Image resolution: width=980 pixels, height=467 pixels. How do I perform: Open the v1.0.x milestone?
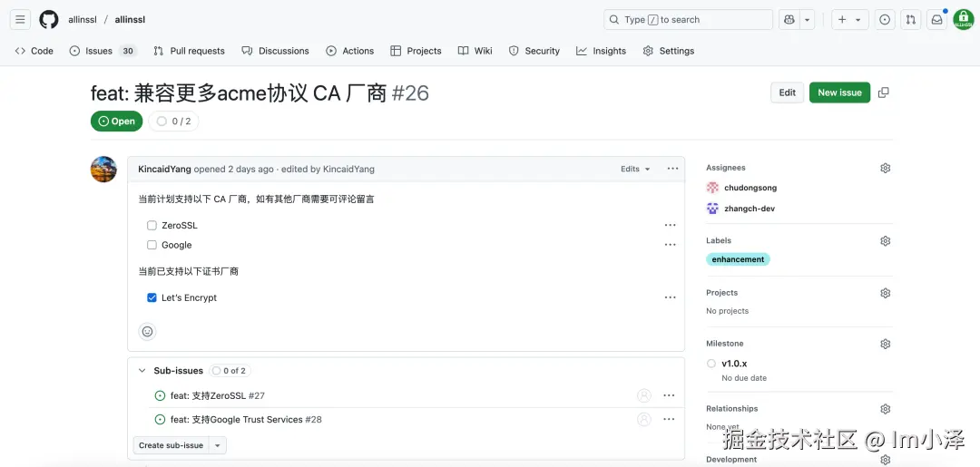[x=734, y=364]
